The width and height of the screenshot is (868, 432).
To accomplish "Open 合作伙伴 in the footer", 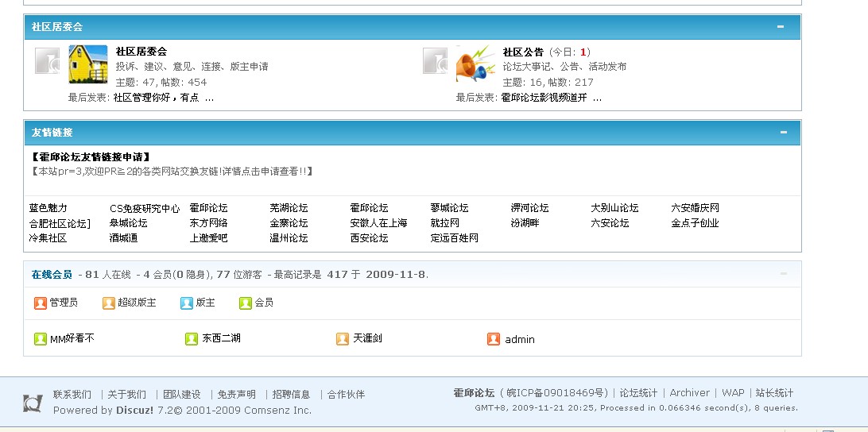I will [x=346, y=395].
